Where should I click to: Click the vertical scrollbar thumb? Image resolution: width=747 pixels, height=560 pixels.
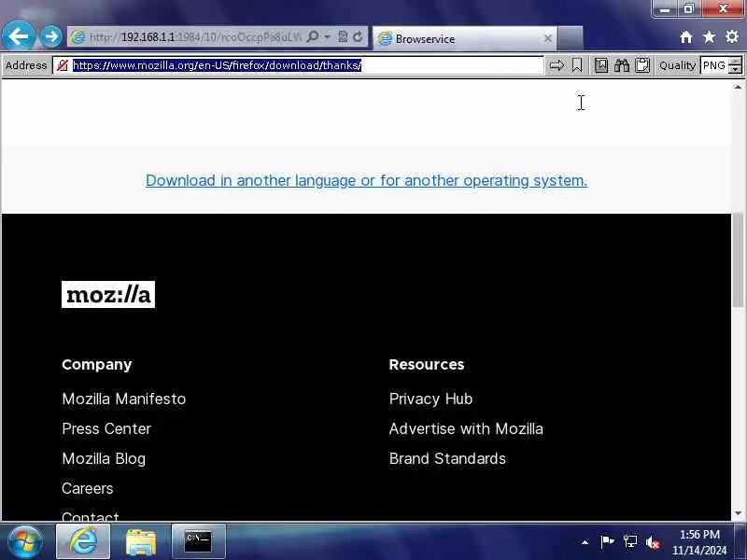pos(738,260)
